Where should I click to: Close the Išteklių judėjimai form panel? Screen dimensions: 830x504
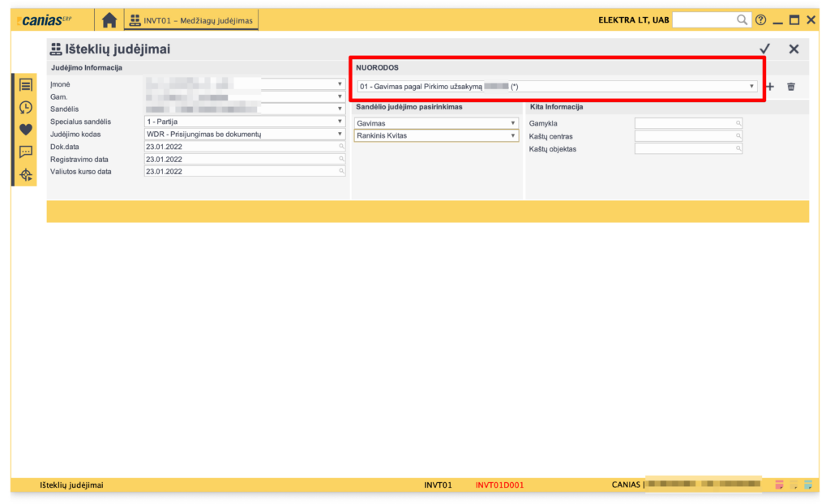794,49
